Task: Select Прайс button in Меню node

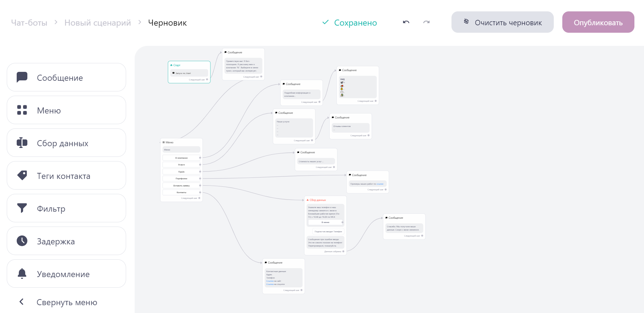Action: coord(182,171)
